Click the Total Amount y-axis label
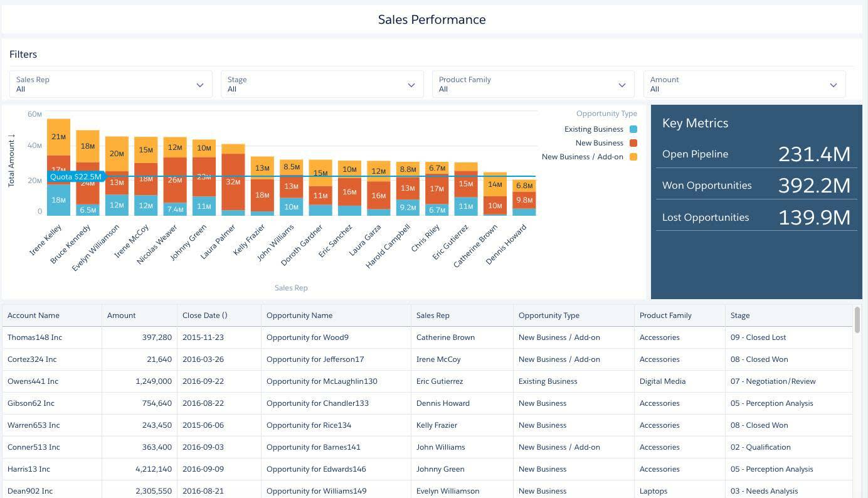 click(11, 161)
